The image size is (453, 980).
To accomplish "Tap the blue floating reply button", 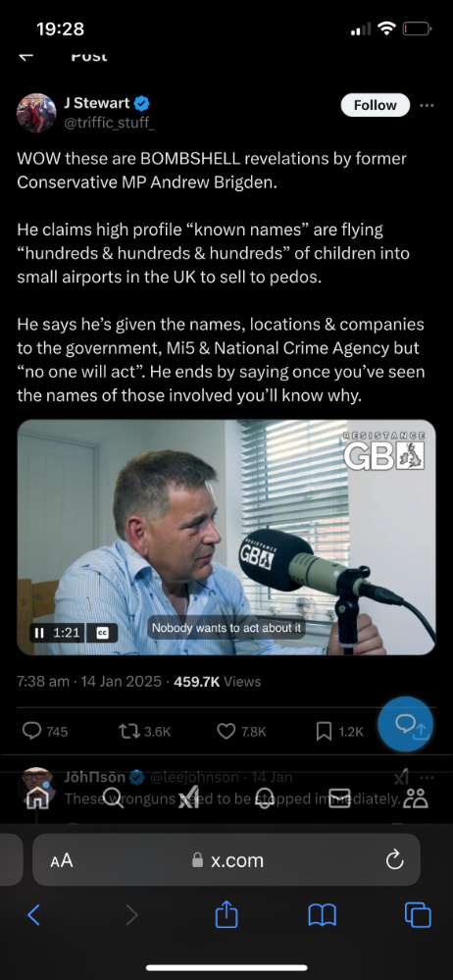I will 406,724.
